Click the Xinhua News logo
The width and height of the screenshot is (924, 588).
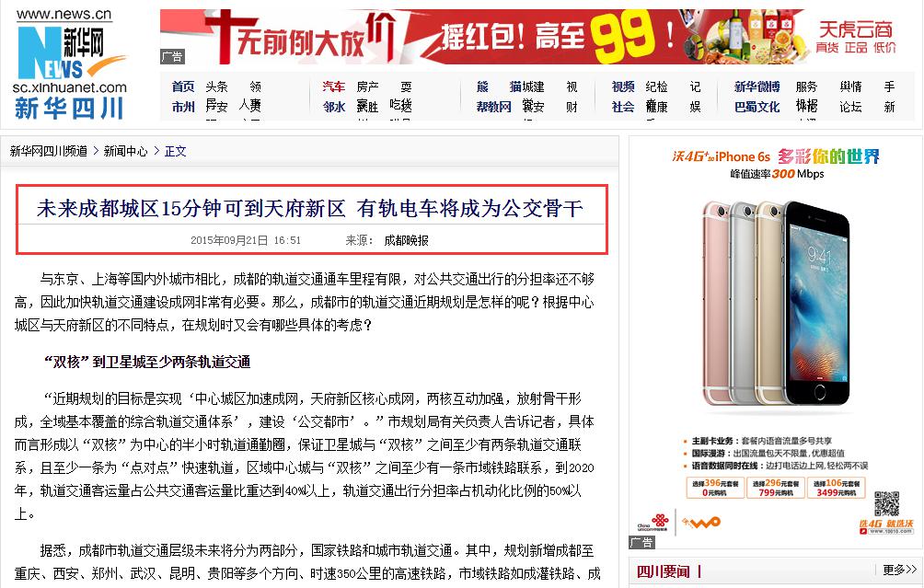(70, 63)
